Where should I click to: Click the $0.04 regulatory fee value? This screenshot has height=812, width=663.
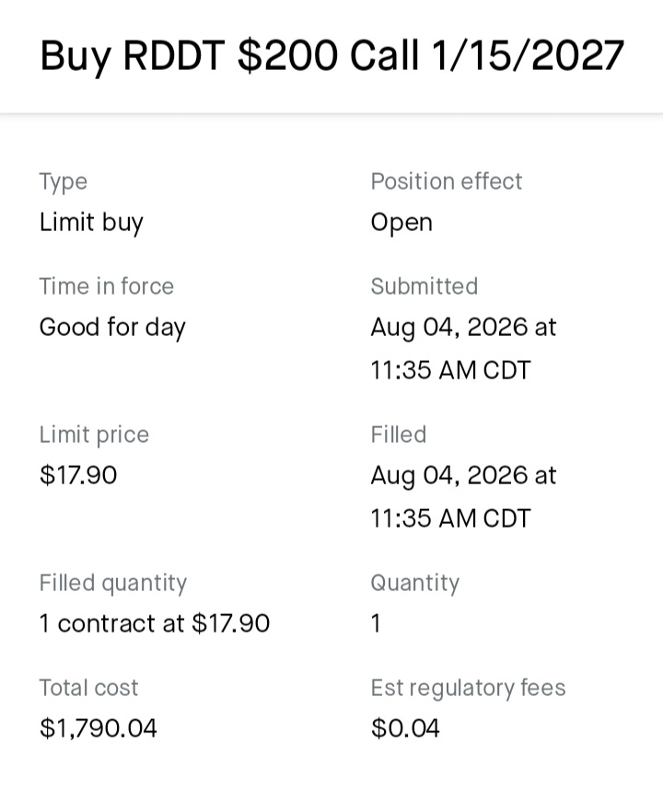[x=405, y=728]
